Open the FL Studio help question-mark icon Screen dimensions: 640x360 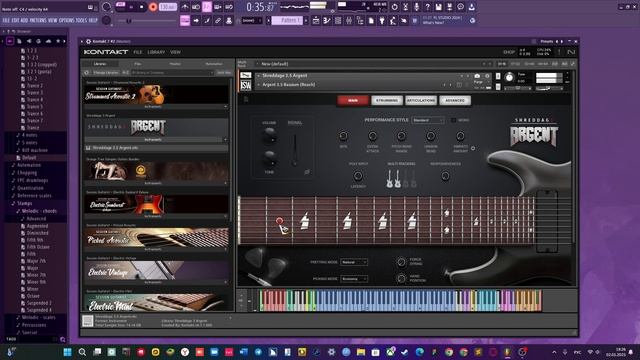pos(427,7)
